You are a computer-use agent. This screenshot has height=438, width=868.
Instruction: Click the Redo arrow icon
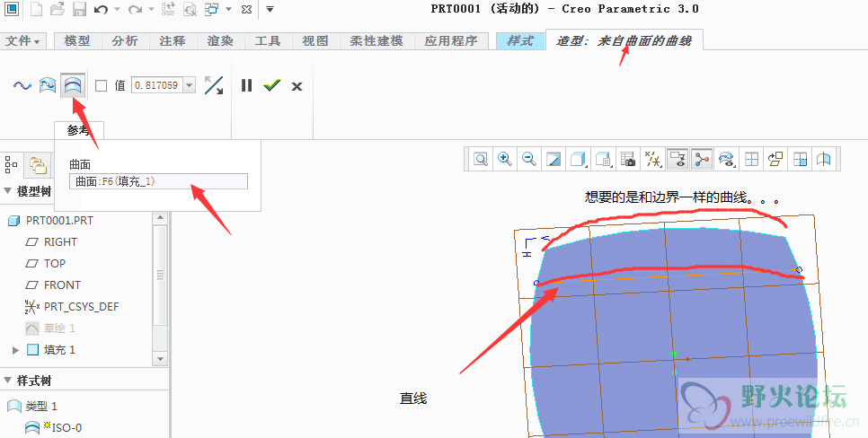tap(135, 9)
